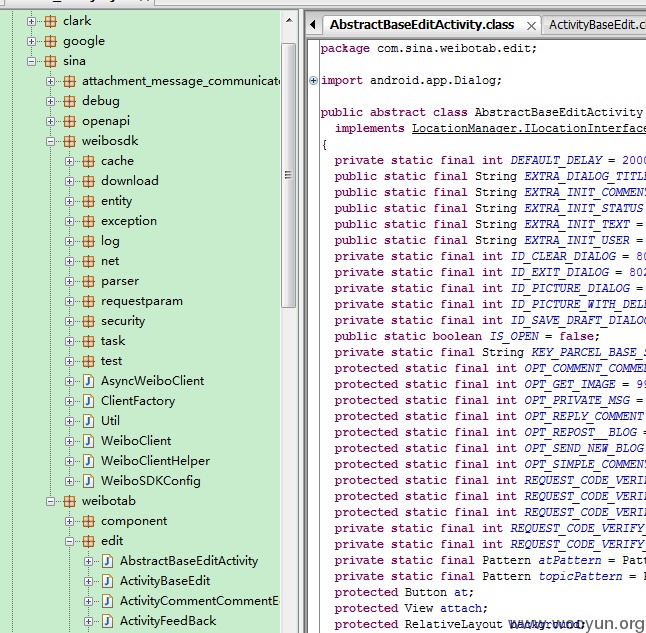Click the log package icon

(88, 241)
